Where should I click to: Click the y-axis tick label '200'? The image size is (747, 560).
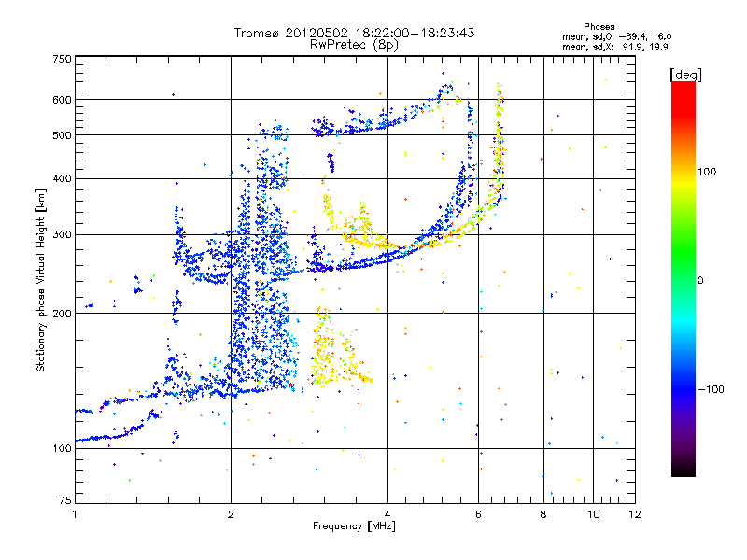coord(62,314)
